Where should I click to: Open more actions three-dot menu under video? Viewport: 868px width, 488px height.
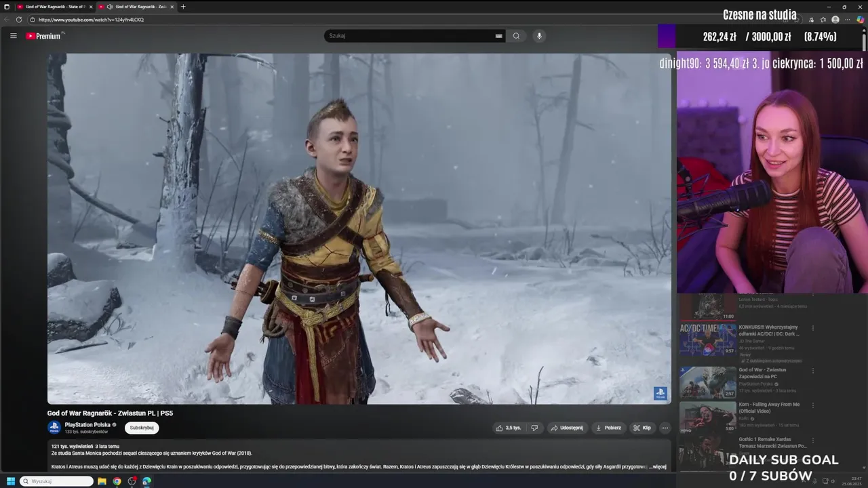tap(665, 428)
